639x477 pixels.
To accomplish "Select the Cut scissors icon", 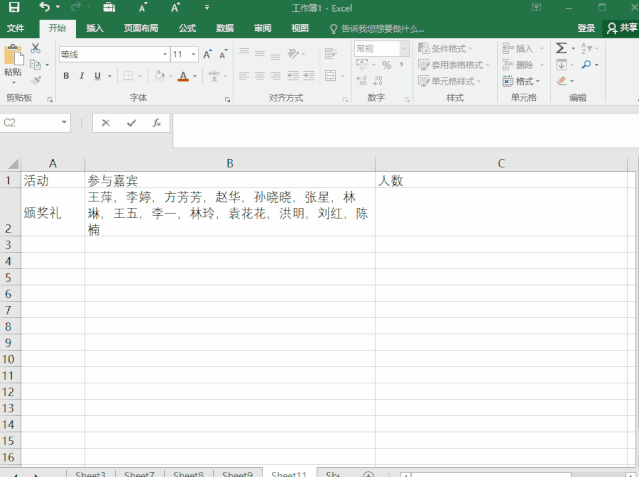I will point(36,48).
